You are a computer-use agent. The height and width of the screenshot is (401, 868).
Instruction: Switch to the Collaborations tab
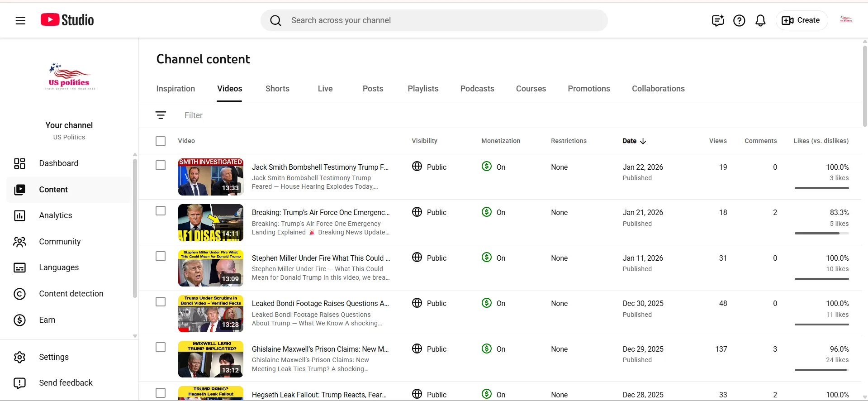(658, 89)
